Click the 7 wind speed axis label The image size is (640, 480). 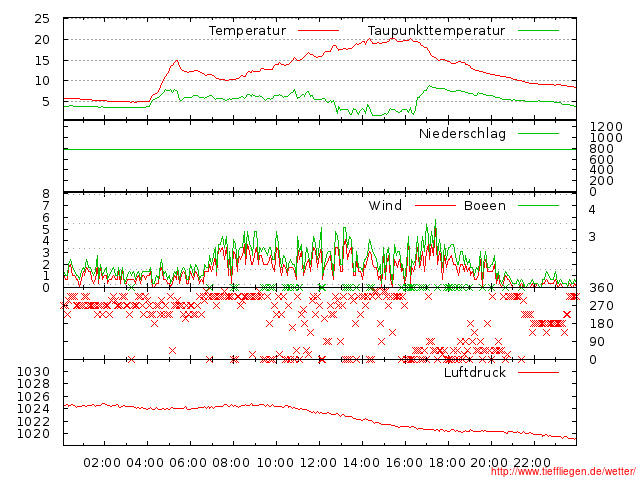46,205
